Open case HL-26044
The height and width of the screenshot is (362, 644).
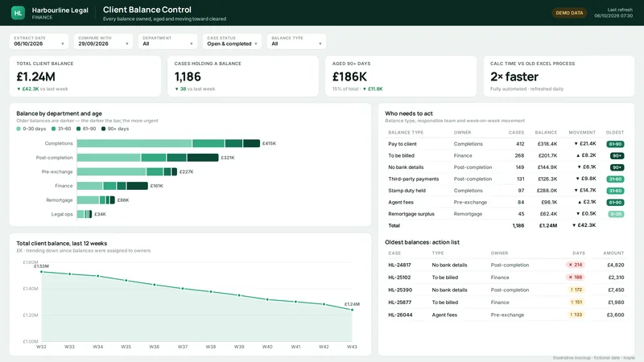[x=400, y=315]
